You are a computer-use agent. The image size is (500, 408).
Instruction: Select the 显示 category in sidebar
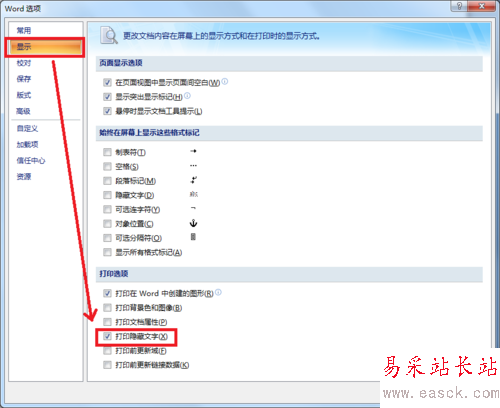tap(45, 47)
